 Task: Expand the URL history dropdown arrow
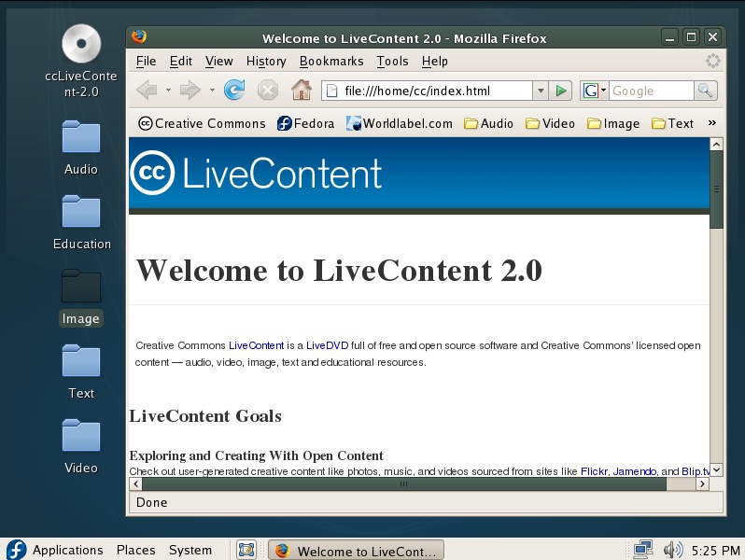[540, 91]
